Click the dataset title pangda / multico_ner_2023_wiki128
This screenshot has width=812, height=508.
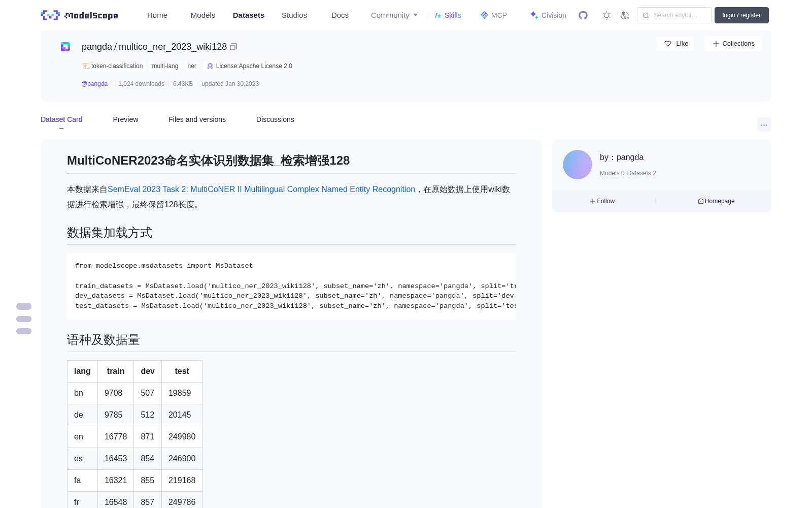(154, 47)
